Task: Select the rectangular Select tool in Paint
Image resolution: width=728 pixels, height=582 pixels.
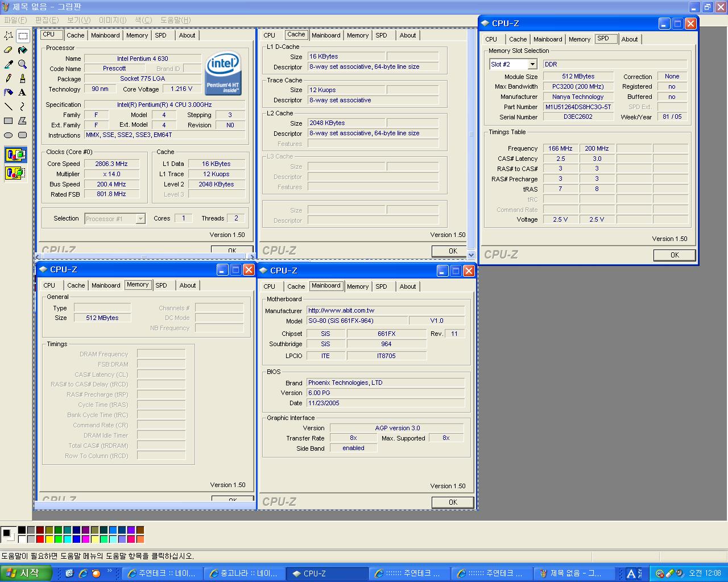Action: pyautogui.click(x=23, y=36)
